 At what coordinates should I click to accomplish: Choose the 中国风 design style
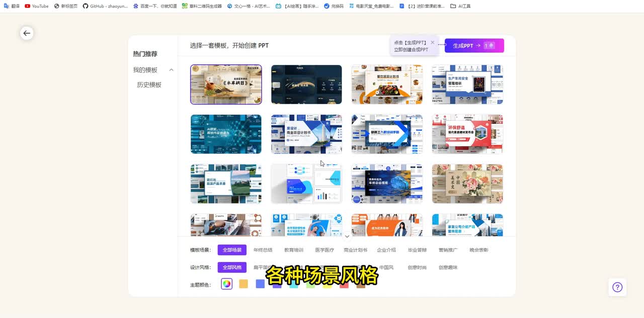[386, 267]
